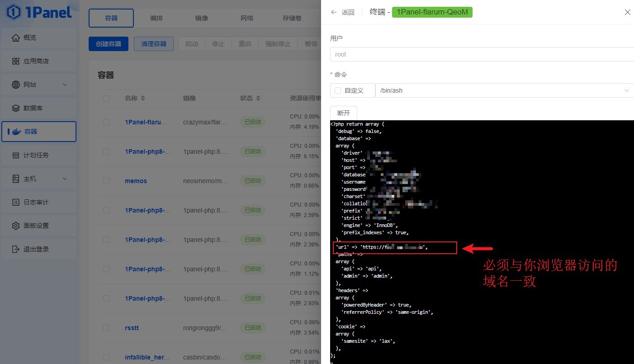Click the casbin/casdo image cell text
The width and height of the screenshot is (634, 364).
coord(205,357)
